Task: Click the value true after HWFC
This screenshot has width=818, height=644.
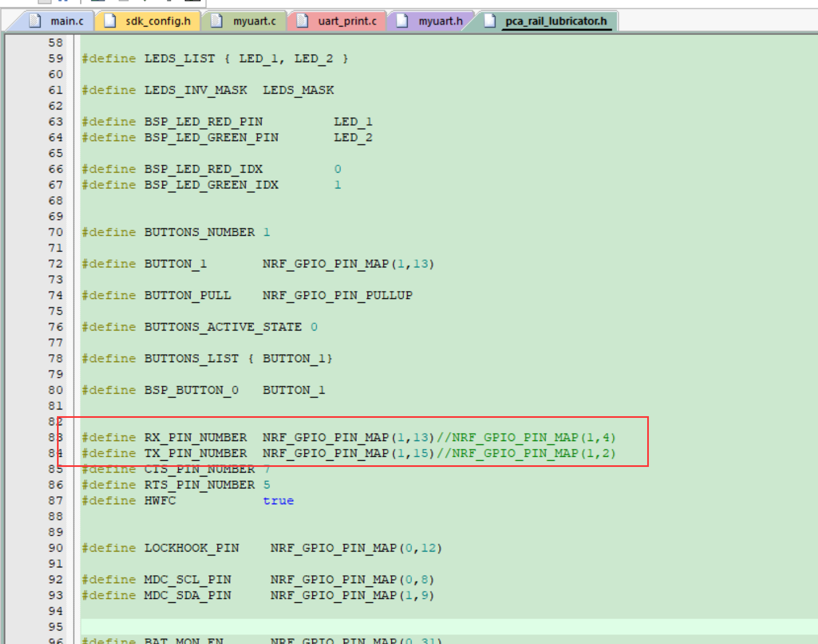Action: pos(278,501)
